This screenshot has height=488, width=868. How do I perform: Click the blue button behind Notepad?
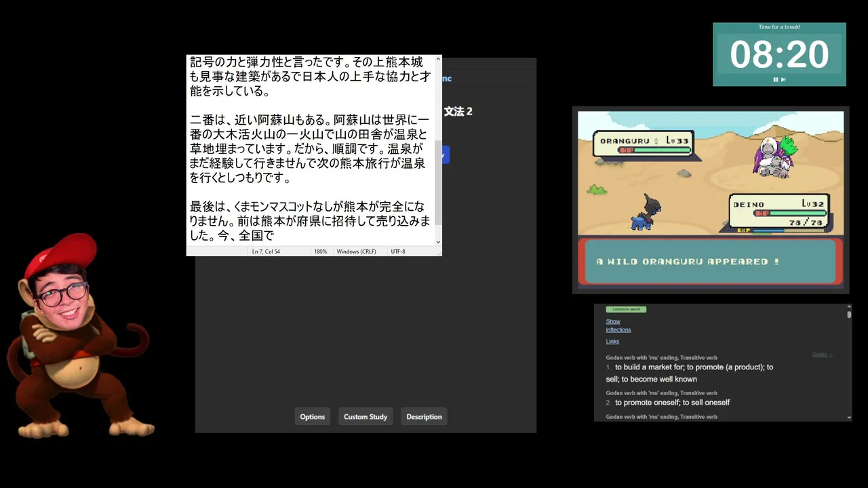click(446, 155)
